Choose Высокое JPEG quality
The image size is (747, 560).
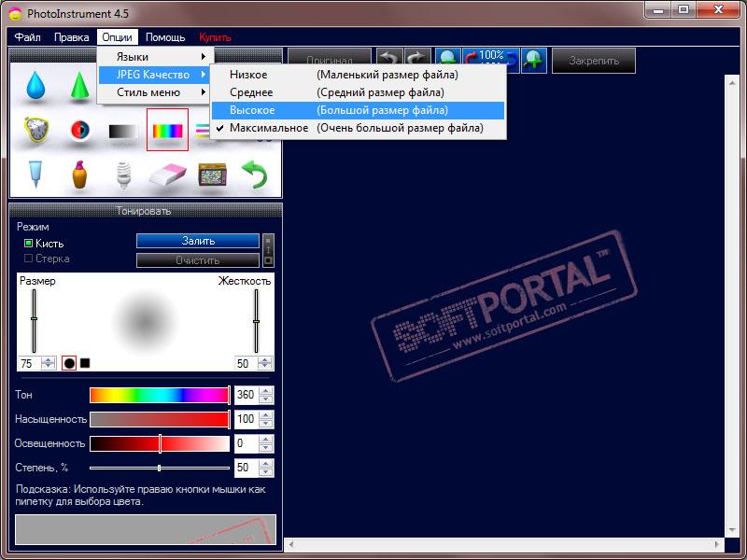(x=358, y=110)
